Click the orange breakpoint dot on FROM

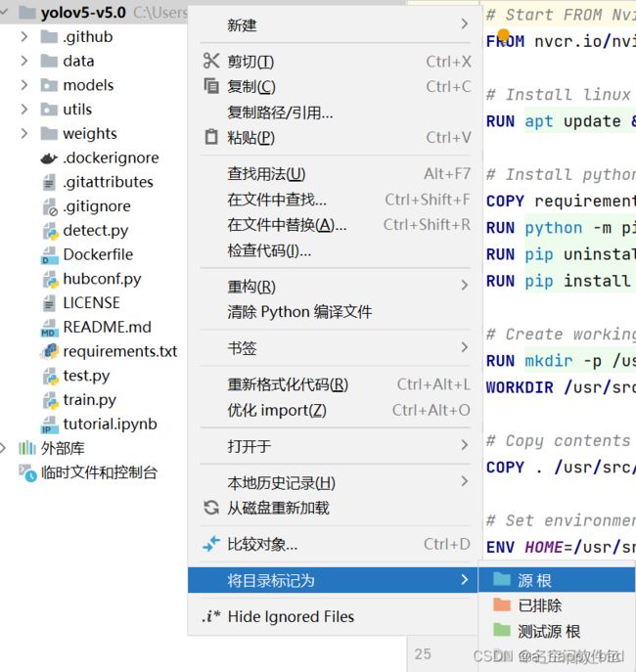pos(504,34)
